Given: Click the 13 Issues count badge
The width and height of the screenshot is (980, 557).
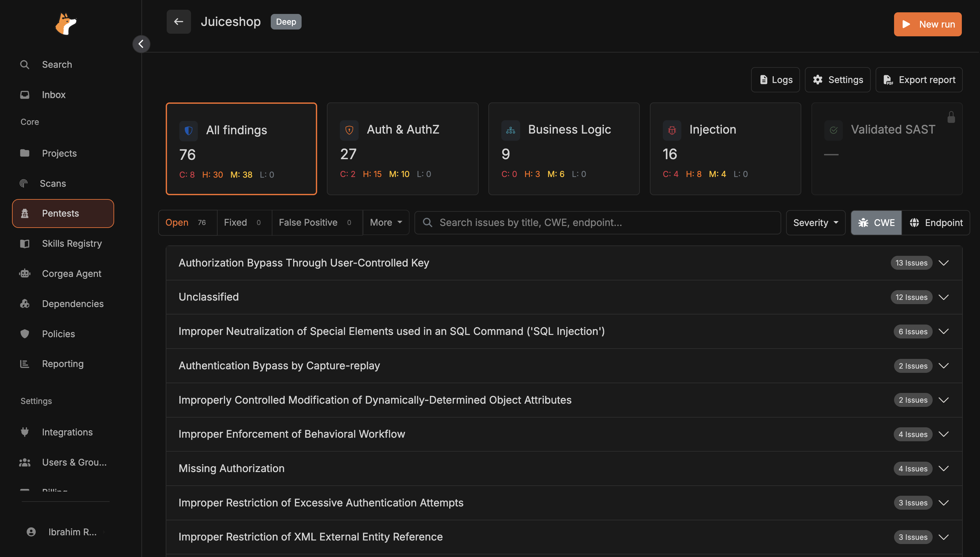Looking at the screenshot, I should (911, 263).
